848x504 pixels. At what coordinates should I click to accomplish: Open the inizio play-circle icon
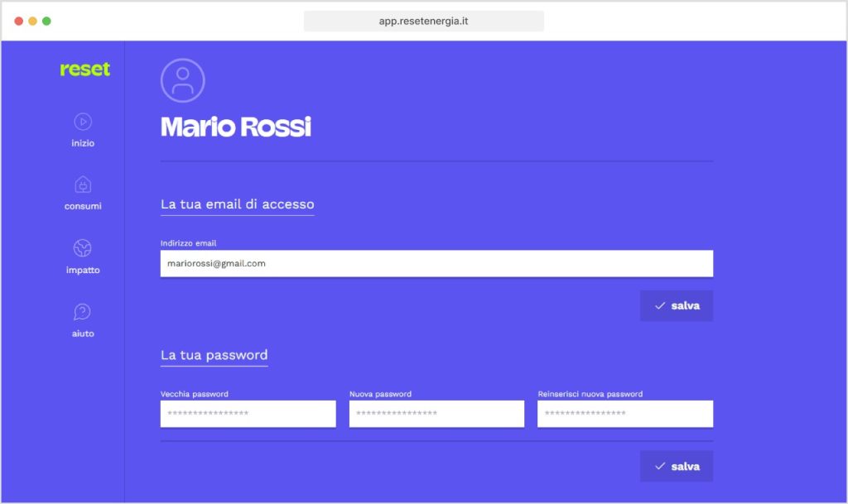pos(83,122)
